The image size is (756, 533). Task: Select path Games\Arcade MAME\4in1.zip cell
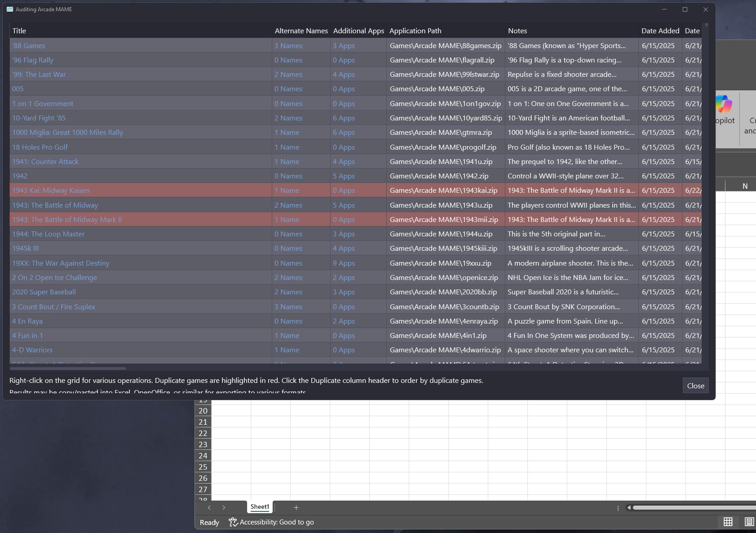446,336
